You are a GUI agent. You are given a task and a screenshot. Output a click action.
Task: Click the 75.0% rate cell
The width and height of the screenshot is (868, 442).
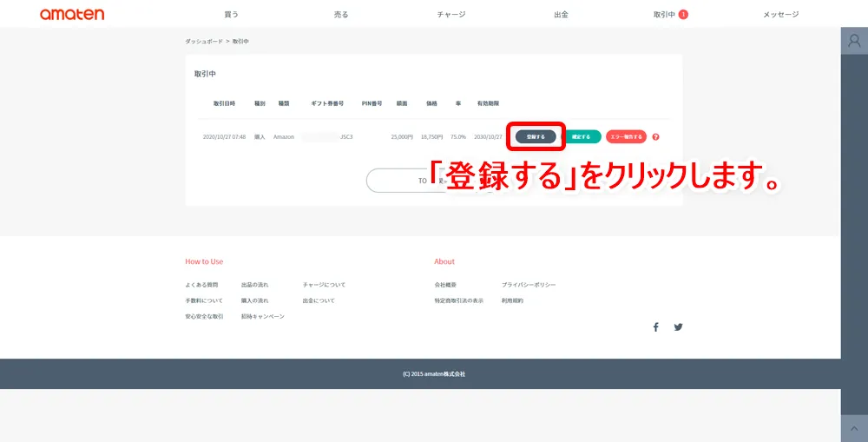pos(457,137)
